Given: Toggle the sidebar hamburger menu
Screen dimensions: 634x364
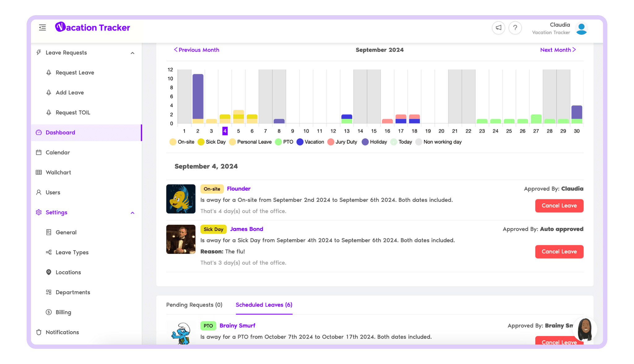Looking at the screenshot, I should [x=42, y=28].
